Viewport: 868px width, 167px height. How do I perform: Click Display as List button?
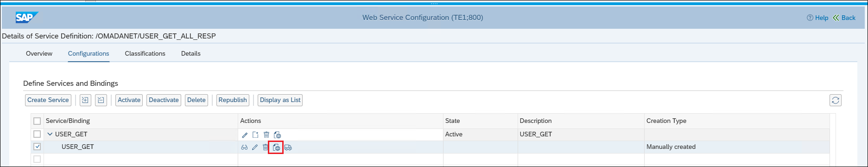click(280, 100)
